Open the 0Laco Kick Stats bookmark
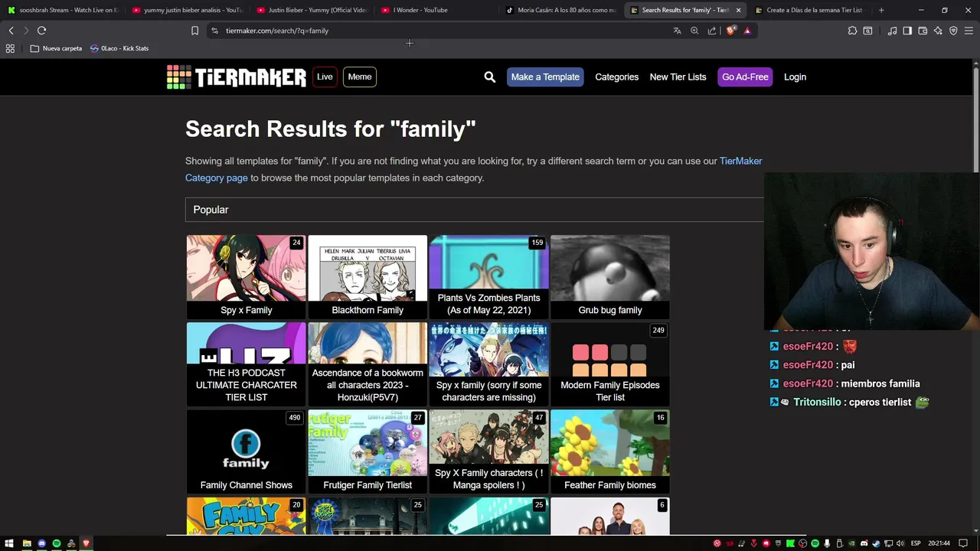This screenshot has height=551, width=980. pyautogui.click(x=119, y=48)
